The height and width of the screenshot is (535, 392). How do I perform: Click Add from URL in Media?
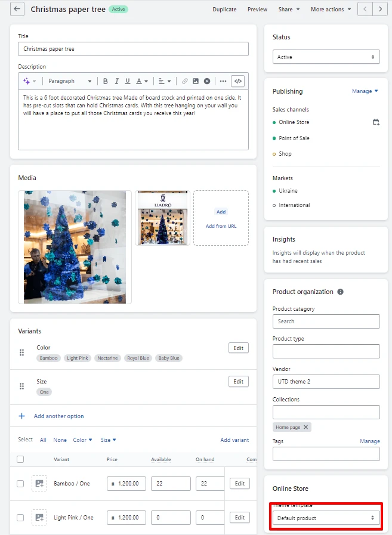(221, 226)
